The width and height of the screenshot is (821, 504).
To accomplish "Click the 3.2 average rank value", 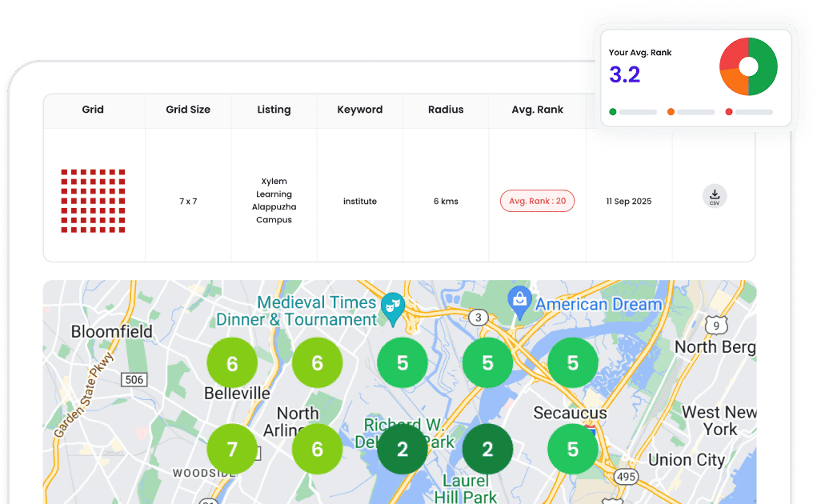I will click(625, 74).
